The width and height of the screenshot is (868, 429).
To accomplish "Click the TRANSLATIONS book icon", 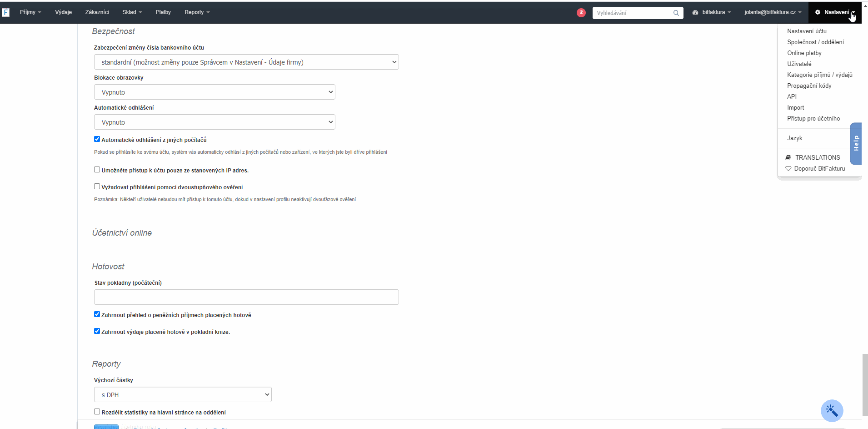I will [x=788, y=157].
